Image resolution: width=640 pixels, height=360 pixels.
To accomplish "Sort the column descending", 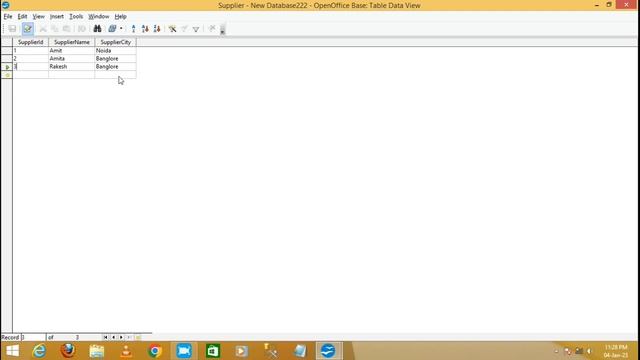I will (157, 29).
